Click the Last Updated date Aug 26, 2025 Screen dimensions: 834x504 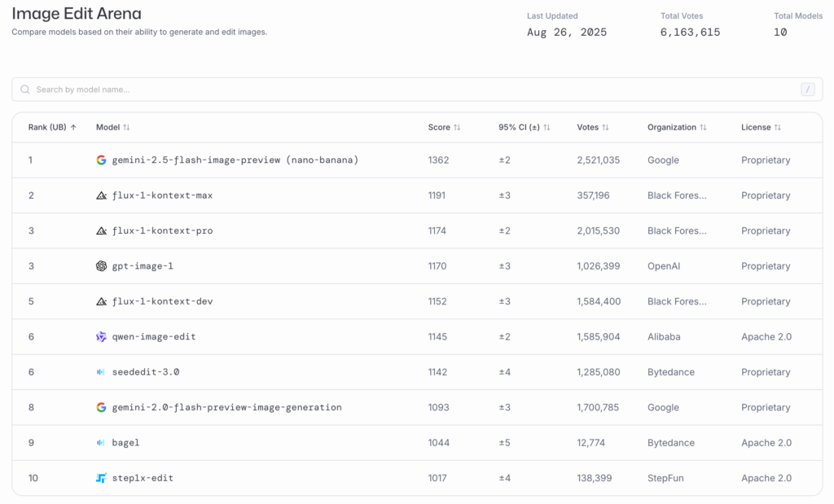pos(567,33)
